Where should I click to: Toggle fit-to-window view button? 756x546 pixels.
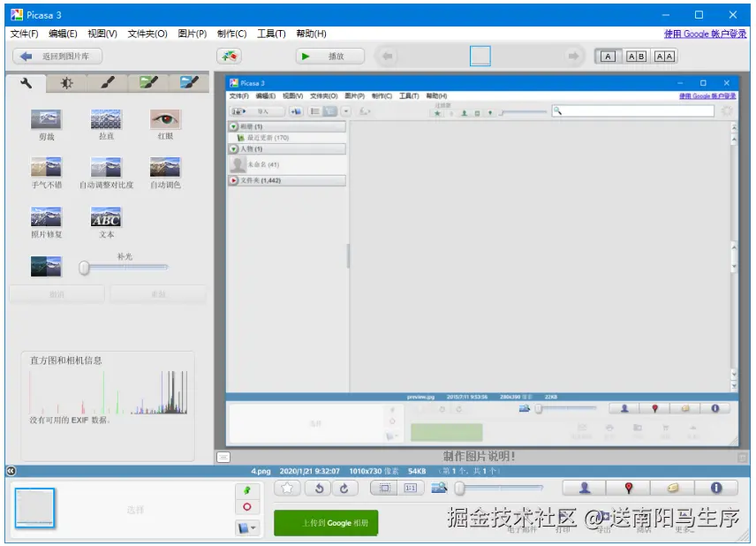point(384,488)
